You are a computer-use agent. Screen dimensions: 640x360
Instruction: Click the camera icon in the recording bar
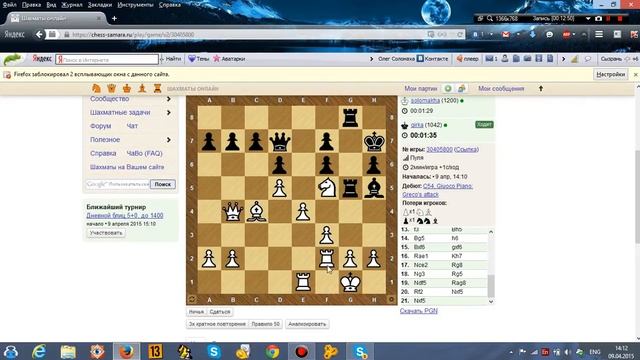598,19
